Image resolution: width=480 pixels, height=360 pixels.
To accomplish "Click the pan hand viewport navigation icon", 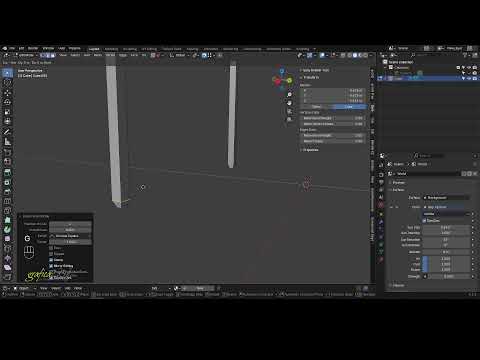I will [x=289, y=103].
